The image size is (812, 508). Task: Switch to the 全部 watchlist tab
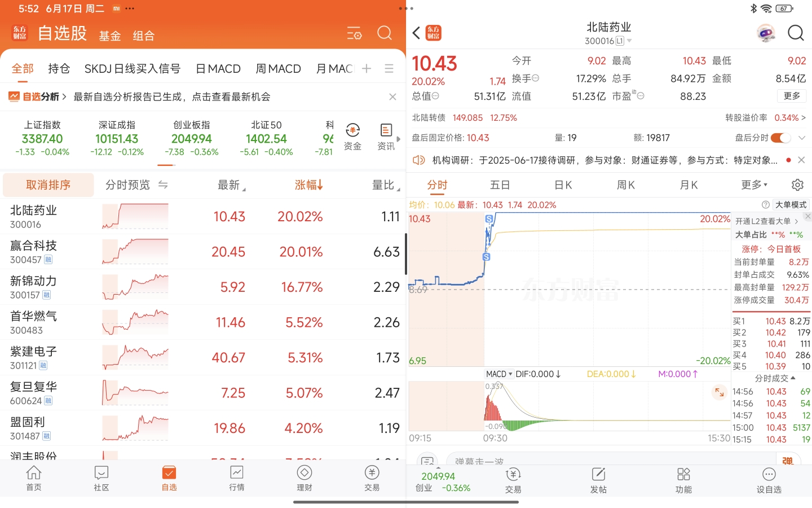coord(23,69)
